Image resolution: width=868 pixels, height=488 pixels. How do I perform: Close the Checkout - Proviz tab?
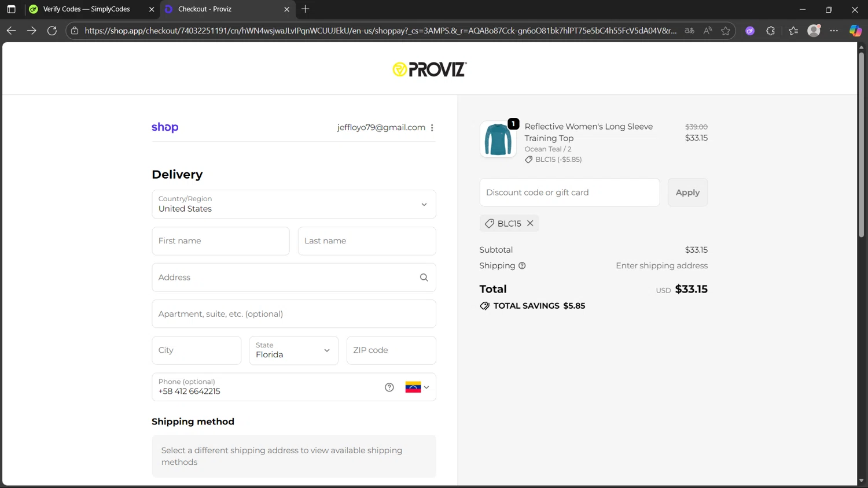click(286, 9)
